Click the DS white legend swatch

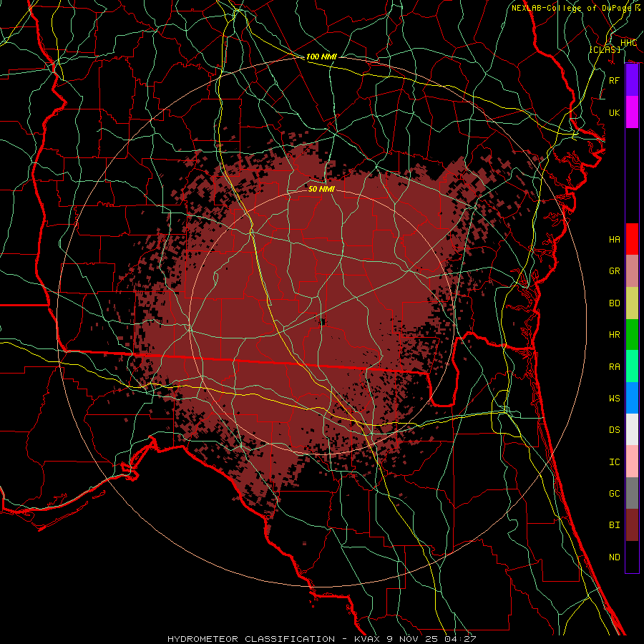pyautogui.click(x=632, y=429)
